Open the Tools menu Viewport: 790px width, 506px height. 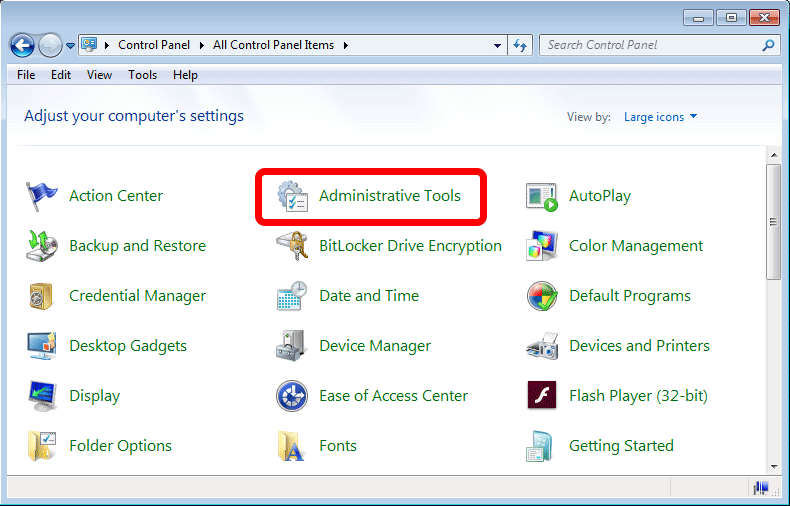click(142, 75)
